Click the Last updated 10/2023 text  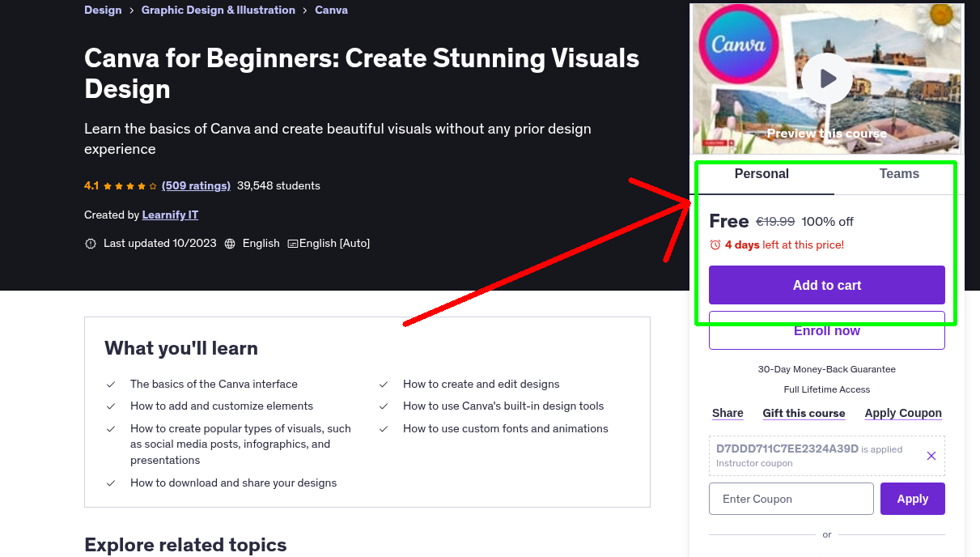[x=160, y=243]
